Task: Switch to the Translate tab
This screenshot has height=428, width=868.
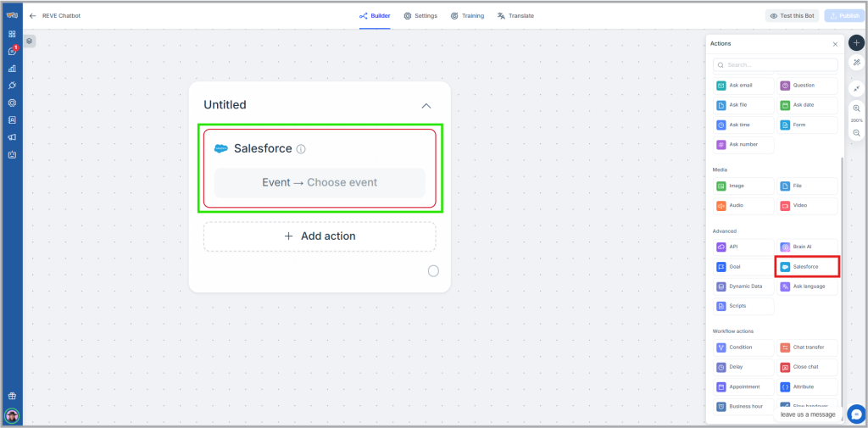Action: (515, 16)
